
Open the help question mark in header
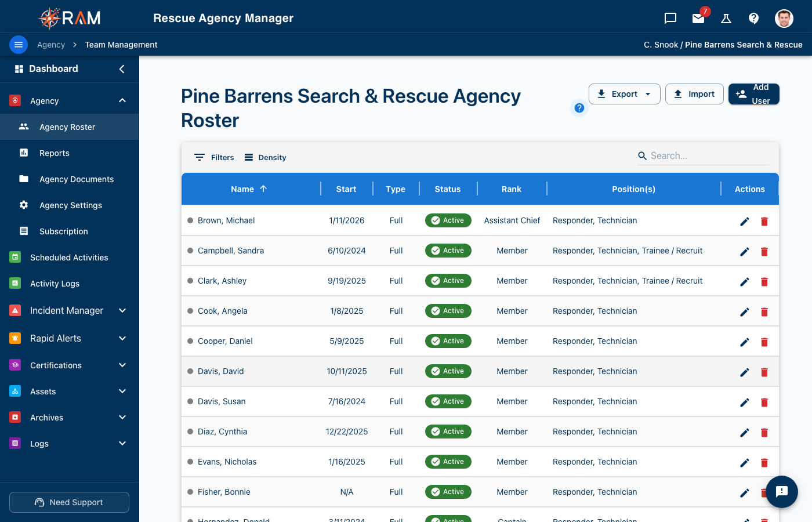[754, 19]
